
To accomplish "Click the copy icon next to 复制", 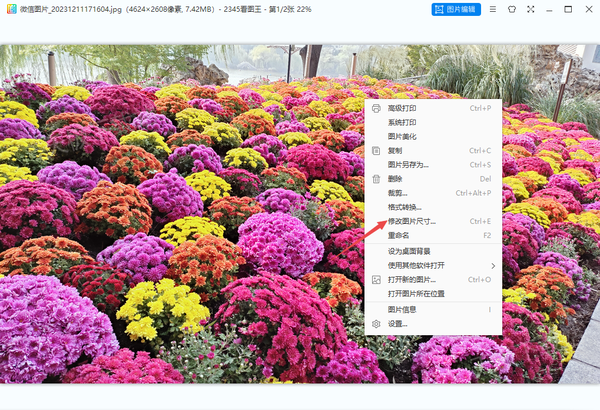I will click(376, 151).
